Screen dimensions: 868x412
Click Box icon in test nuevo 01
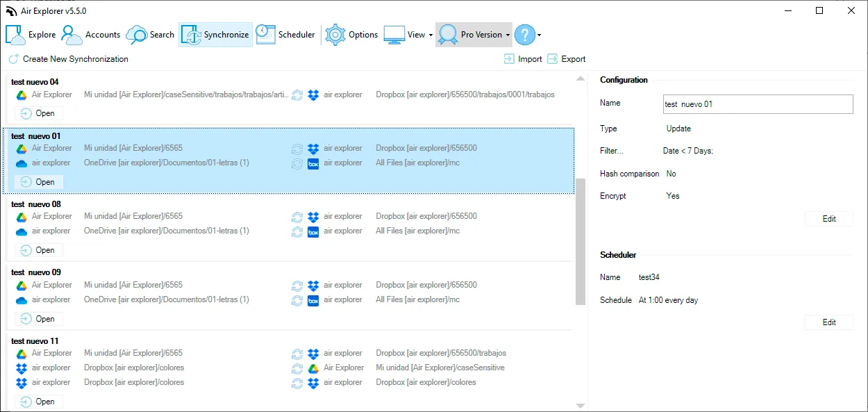click(313, 163)
